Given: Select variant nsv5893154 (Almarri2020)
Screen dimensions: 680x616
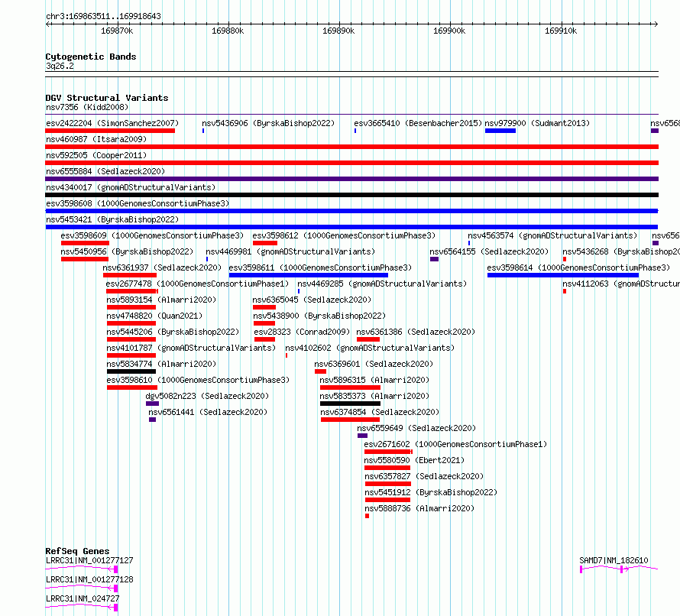Looking at the screenshot, I should (161, 300).
